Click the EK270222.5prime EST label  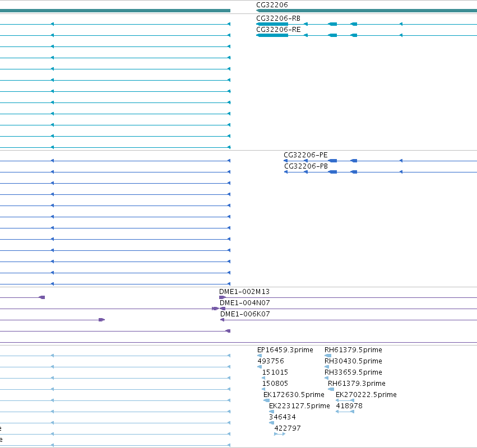pos(366,395)
